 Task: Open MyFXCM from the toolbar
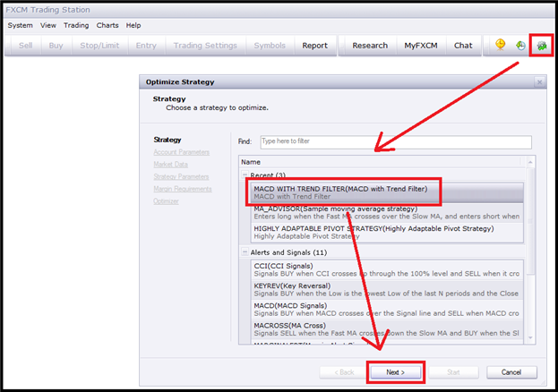421,46
